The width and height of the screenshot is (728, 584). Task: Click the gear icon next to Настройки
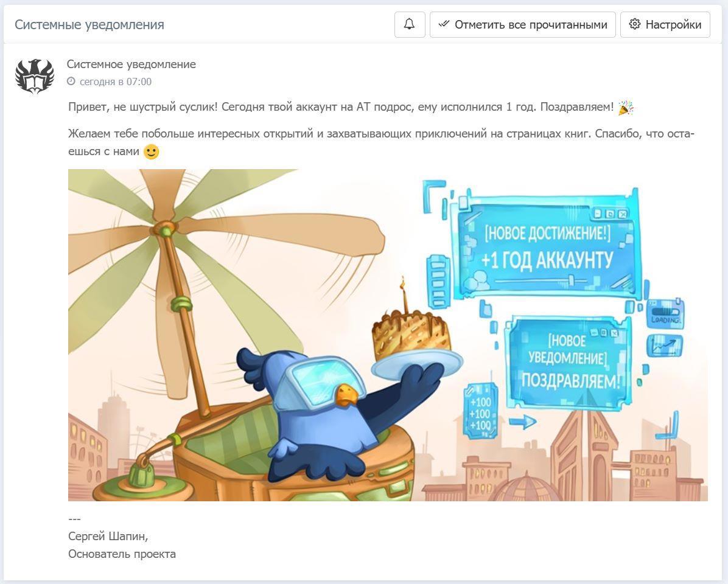[x=635, y=24]
